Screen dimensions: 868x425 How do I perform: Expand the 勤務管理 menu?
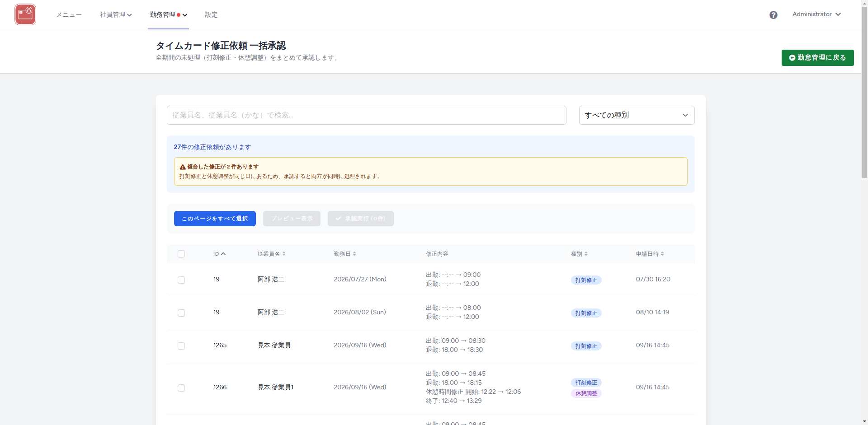coord(168,14)
